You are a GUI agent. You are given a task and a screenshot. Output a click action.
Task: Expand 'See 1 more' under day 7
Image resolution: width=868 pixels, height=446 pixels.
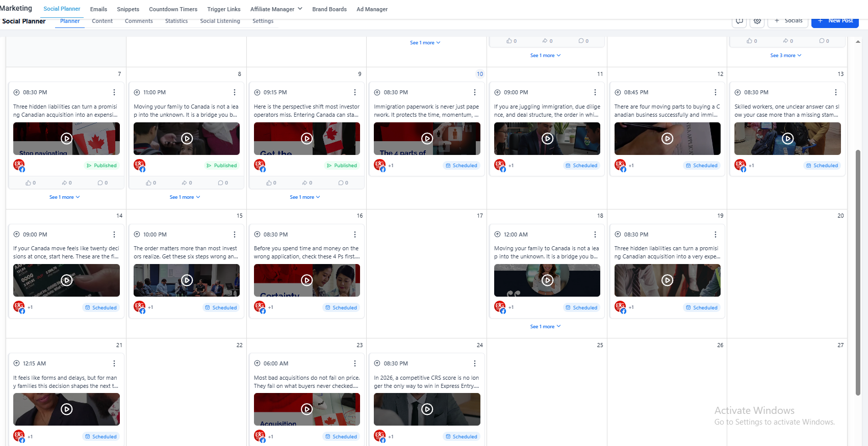point(65,197)
